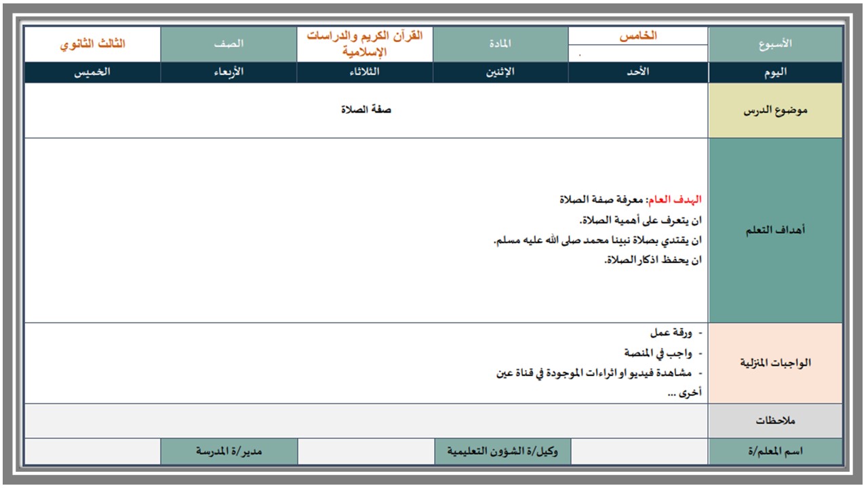Click the empty field beside اسم المعلم/ة
This screenshot has height=488, width=868.
tap(639, 451)
